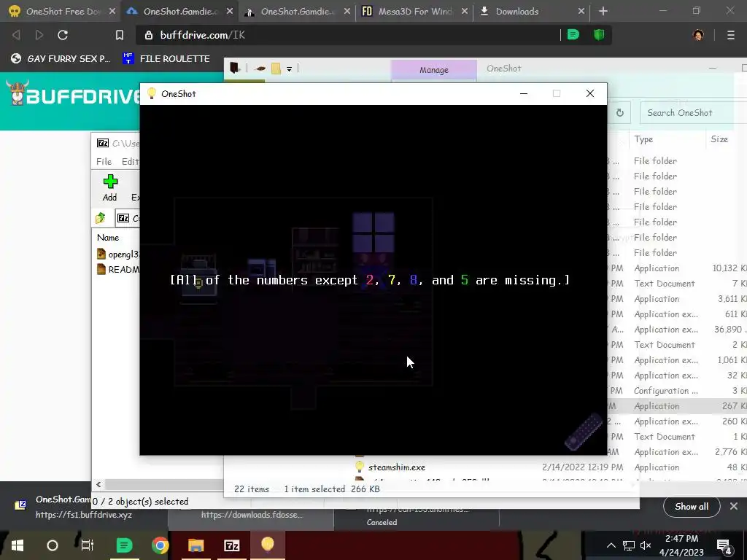
Task: Open Chrome from the taskbar
Action: pyautogui.click(x=160, y=545)
